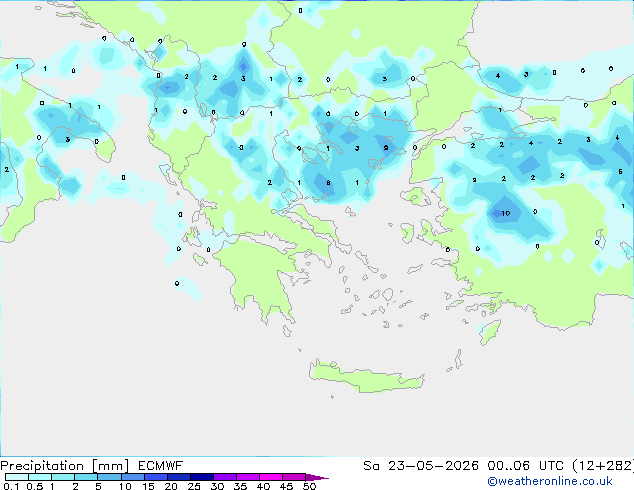This screenshot has height=490, width=634.
Task: Click the legend swatch for 45–50 mm
Action: pos(294,477)
